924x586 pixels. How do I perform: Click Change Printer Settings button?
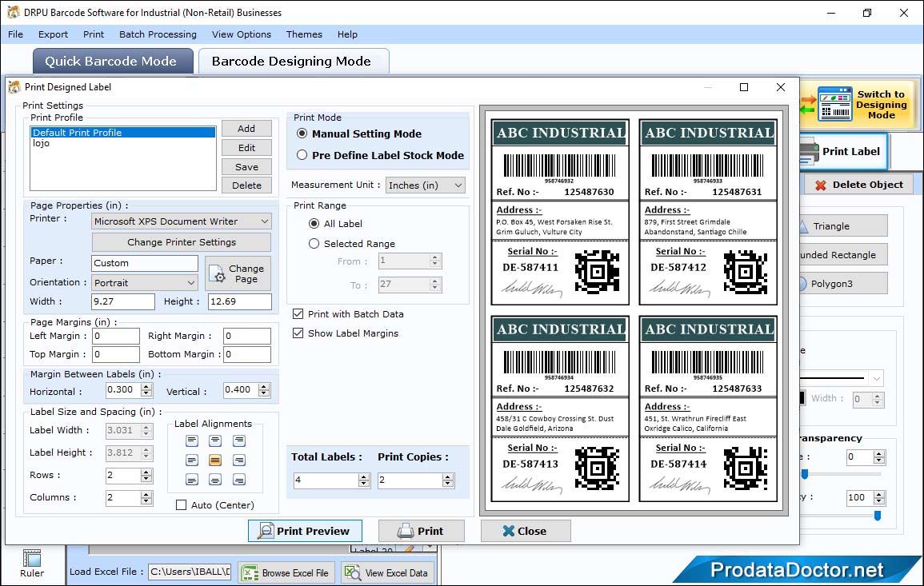coord(182,242)
